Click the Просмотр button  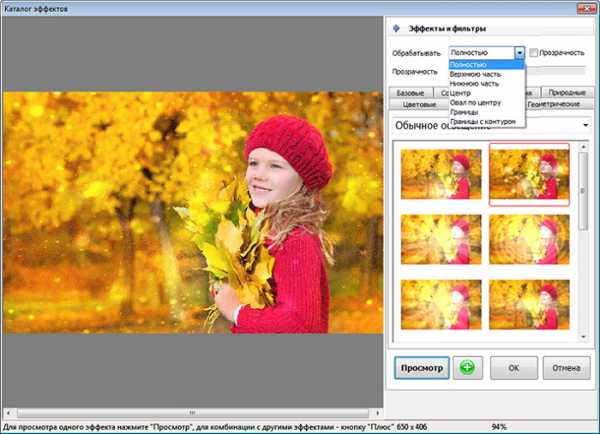tap(422, 368)
